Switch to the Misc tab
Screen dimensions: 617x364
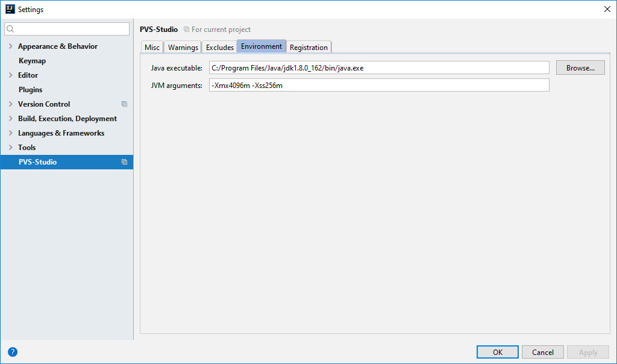click(152, 47)
